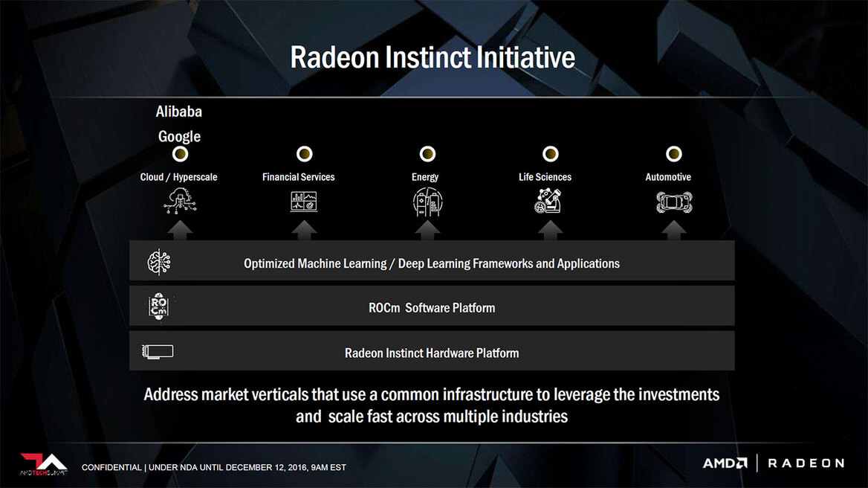Click the "Google" text
The height and width of the screenshot is (488, 868).
tap(179, 137)
